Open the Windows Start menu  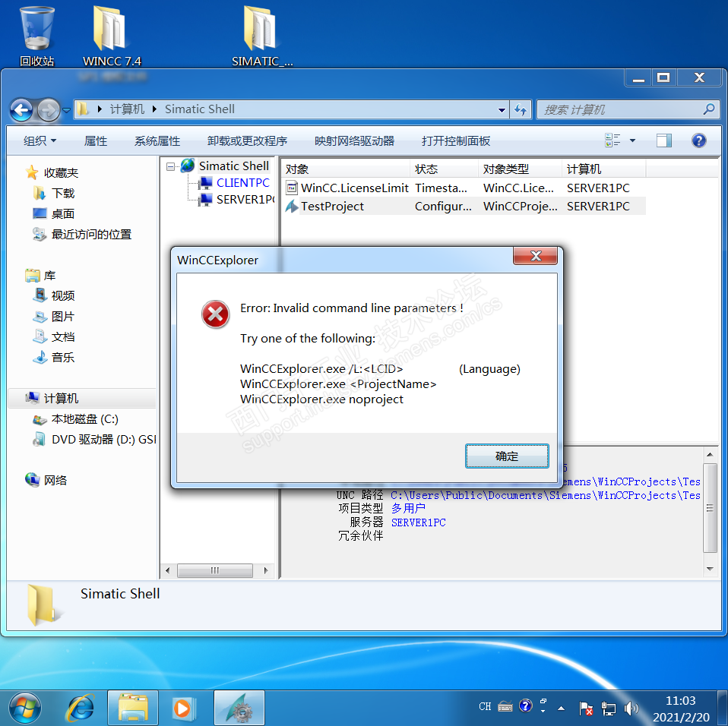[25, 708]
